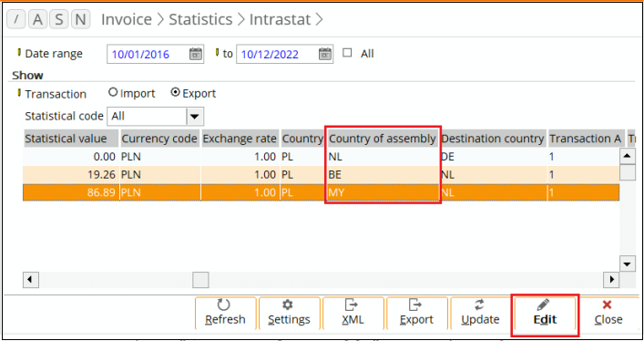This screenshot has width=644, height=341.
Task: Select the Export transaction radio button
Action: [x=176, y=93]
